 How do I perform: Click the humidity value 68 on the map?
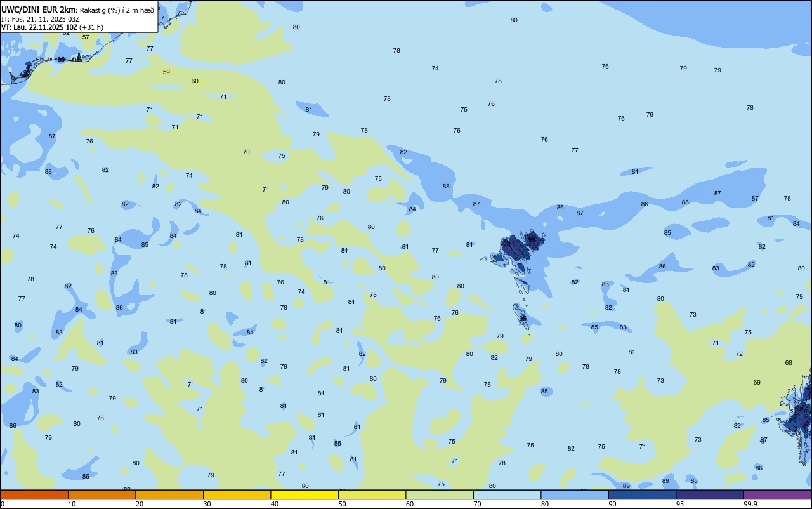789,363
